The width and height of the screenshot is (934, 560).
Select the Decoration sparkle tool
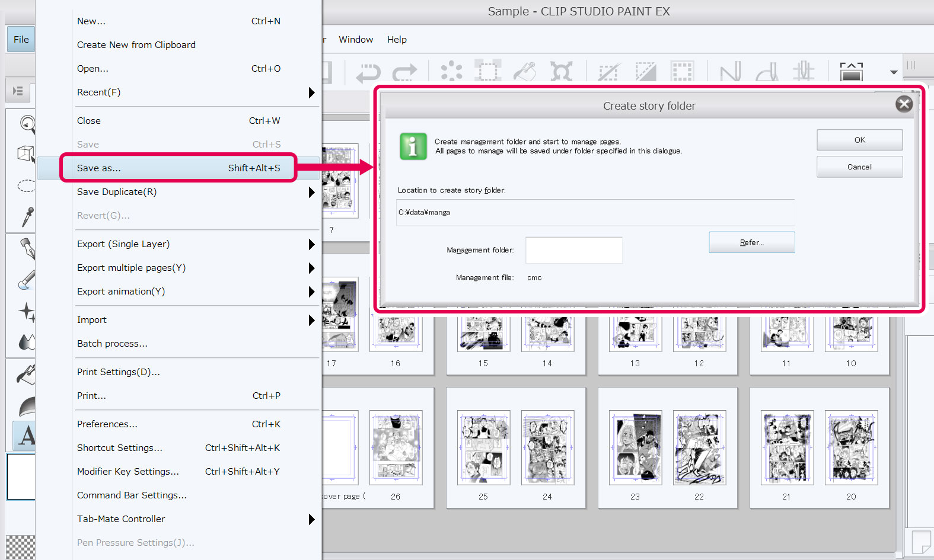tap(27, 311)
